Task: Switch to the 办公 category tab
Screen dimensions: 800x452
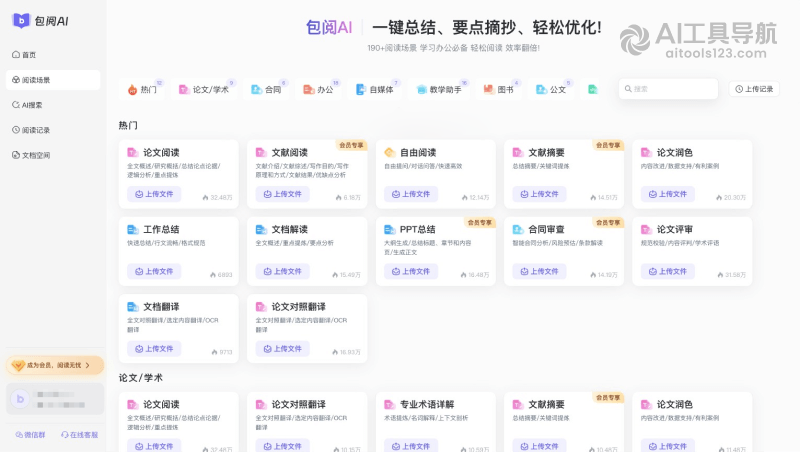Action: point(318,89)
